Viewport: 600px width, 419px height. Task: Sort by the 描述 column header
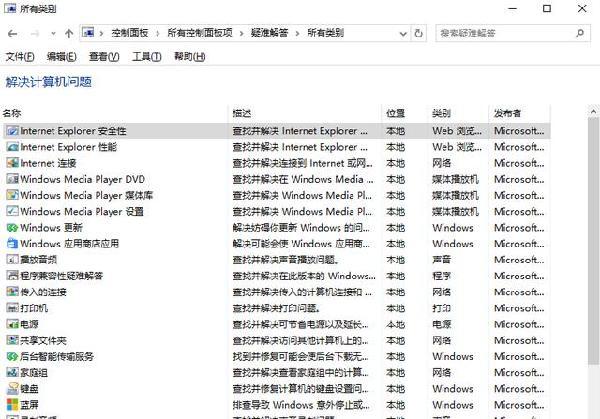(x=242, y=113)
